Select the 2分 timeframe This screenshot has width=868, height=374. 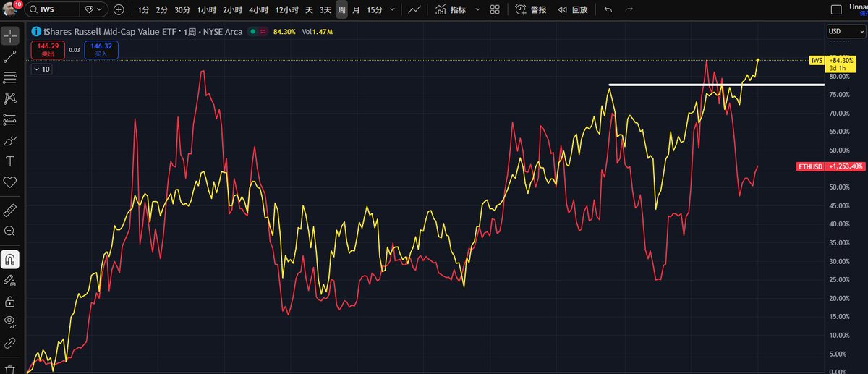point(161,9)
